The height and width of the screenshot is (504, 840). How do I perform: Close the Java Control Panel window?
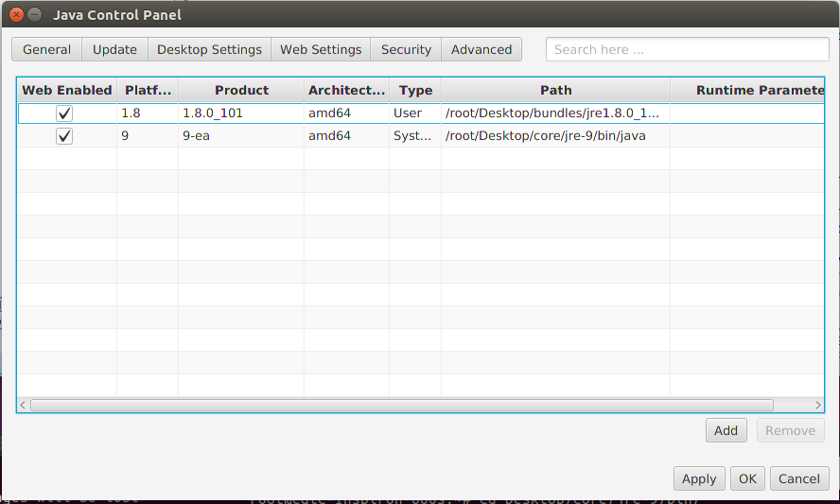pyautogui.click(x=16, y=14)
